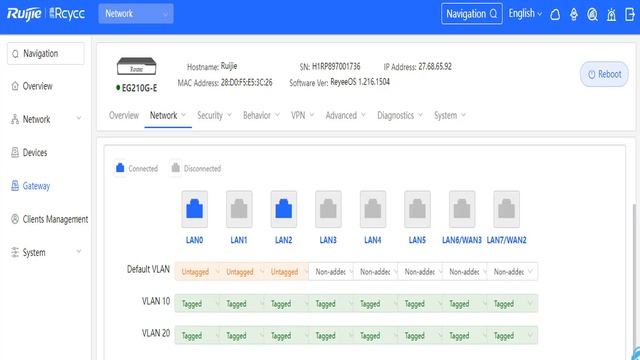Click the Network topology icon in sidebar

click(15, 119)
